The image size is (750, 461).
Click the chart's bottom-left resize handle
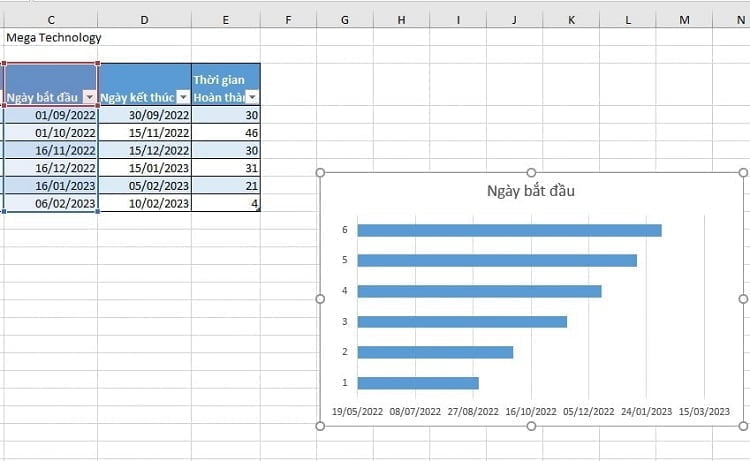coord(320,426)
